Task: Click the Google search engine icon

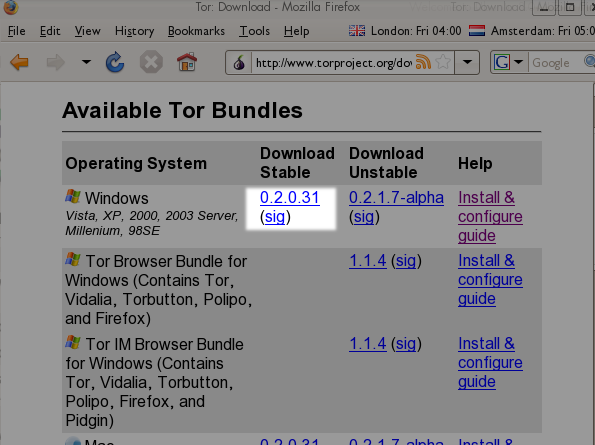Action: pyautogui.click(x=502, y=62)
